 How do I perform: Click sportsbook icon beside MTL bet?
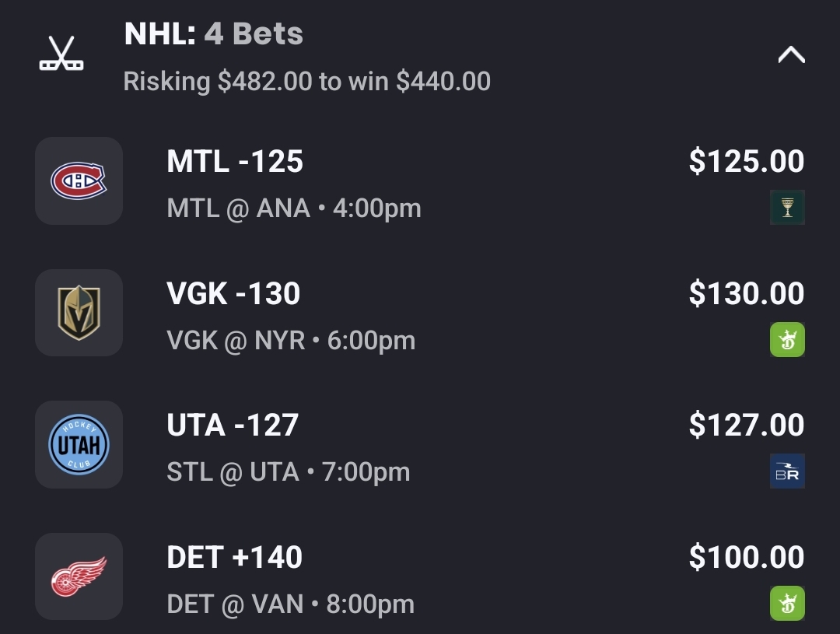(787, 208)
